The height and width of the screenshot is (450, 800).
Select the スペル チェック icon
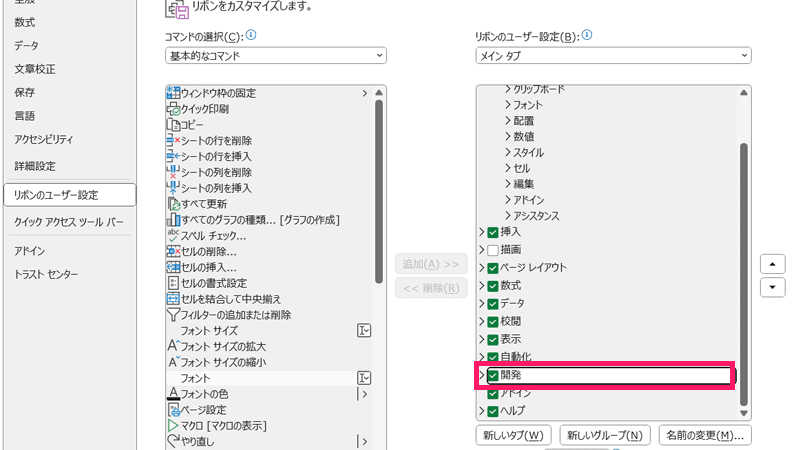point(173,235)
